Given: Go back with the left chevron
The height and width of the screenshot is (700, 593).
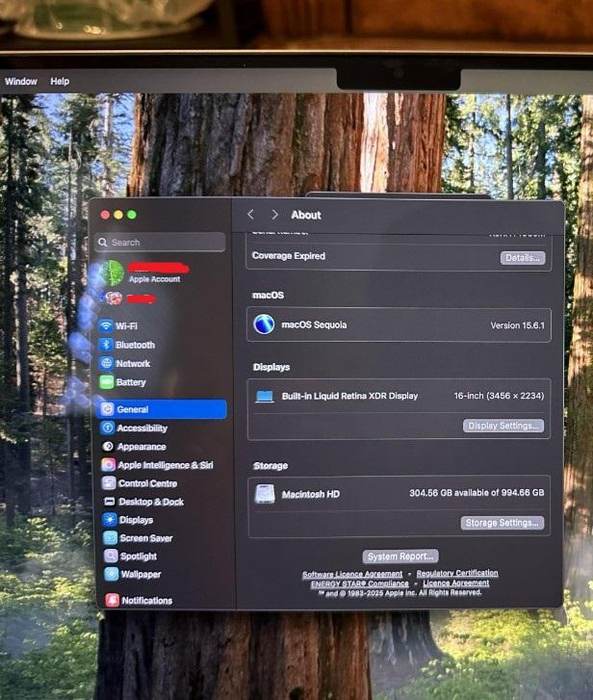Looking at the screenshot, I should click(x=250, y=215).
